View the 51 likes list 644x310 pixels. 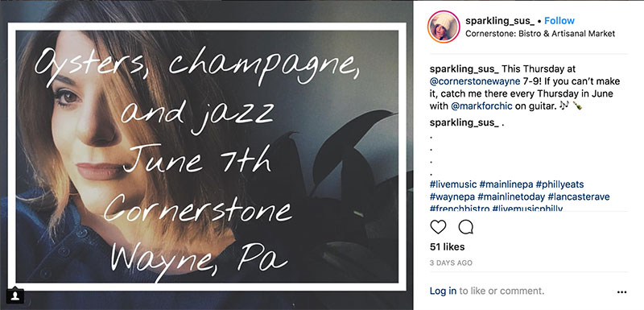pyautogui.click(x=448, y=246)
